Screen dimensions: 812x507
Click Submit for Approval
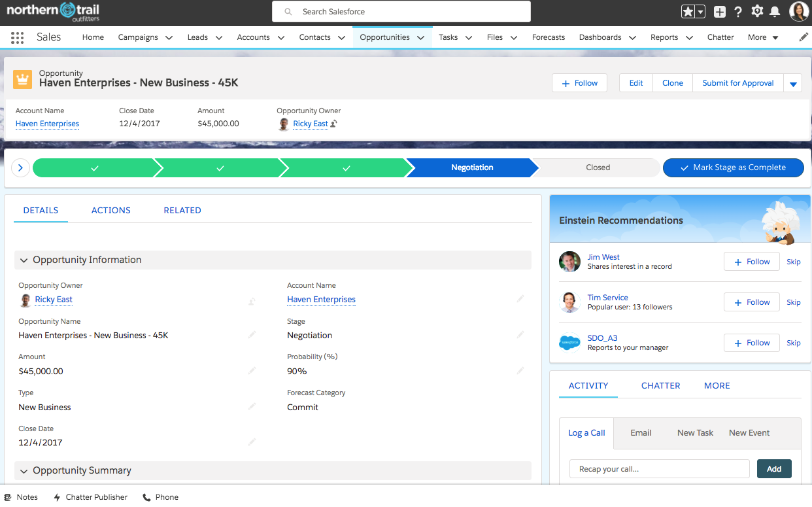click(738, 83)
